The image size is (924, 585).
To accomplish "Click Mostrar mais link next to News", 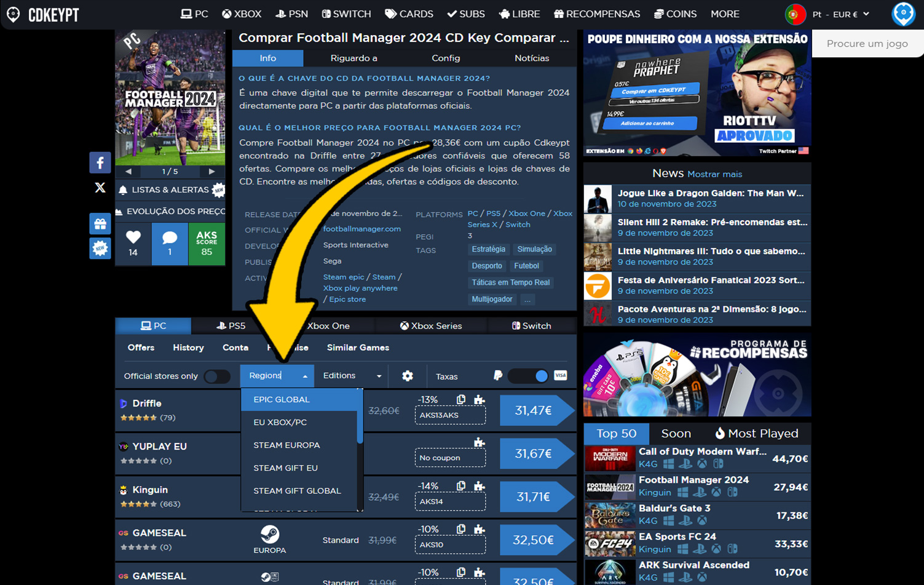I will click(714, 174).
